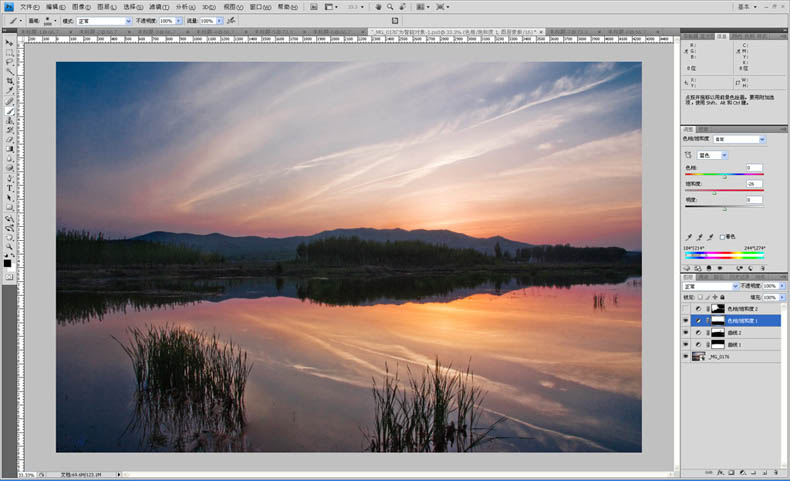Show the 色相/饱和度 2 layer

pyautogui.click(x=686, y=308)
